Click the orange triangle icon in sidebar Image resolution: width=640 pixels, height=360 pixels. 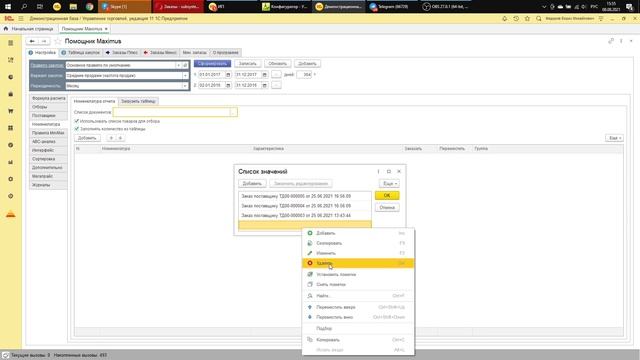(x=11, y=214)
